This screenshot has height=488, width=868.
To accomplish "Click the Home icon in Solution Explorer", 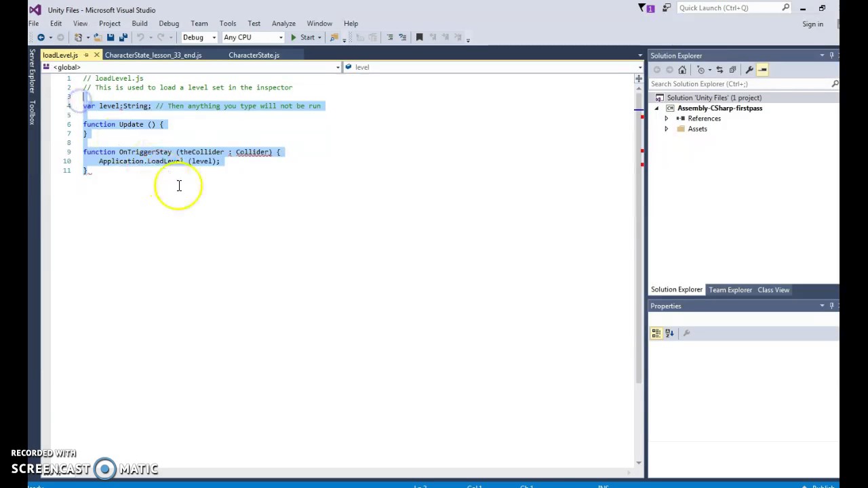I will pyautogui.click(x=682, y=70).
